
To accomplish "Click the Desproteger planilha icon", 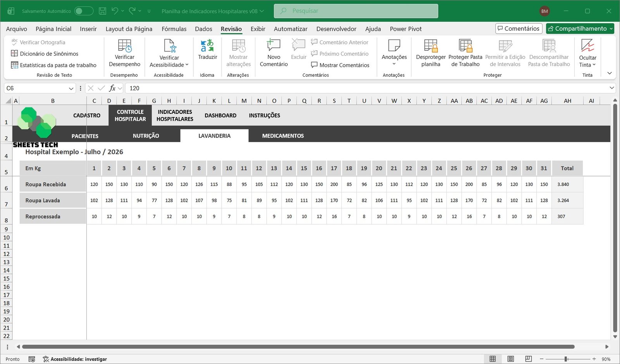I will click(x=431, y=46).
